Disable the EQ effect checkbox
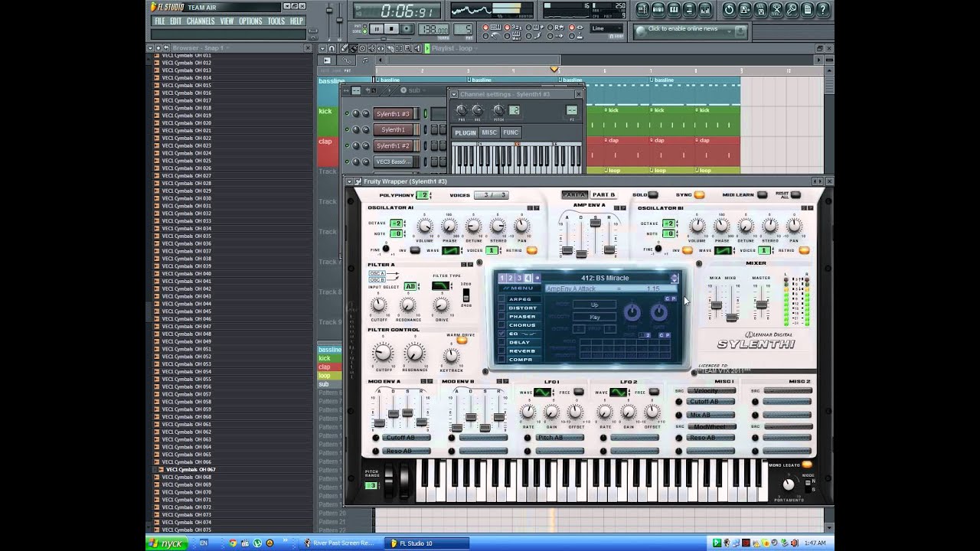Viewport: 980px width, 551px height. [502, 334]
